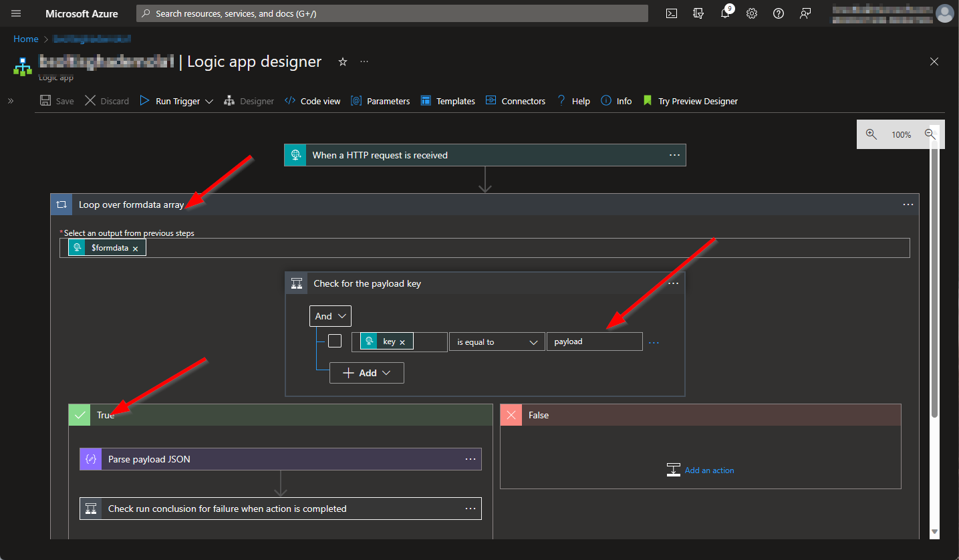Screen dimensions: 959x560
Task: Remove the $formdata token with x
Action: tap(135, 248)
